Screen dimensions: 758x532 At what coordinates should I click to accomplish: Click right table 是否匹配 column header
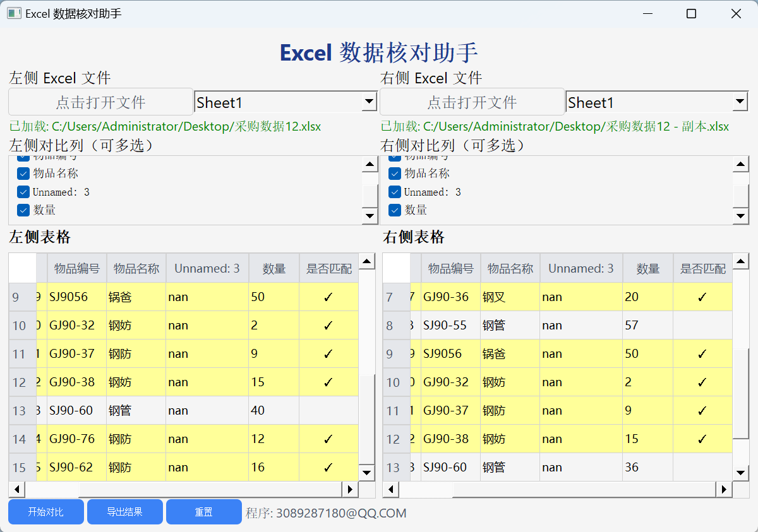coord(702,268)
